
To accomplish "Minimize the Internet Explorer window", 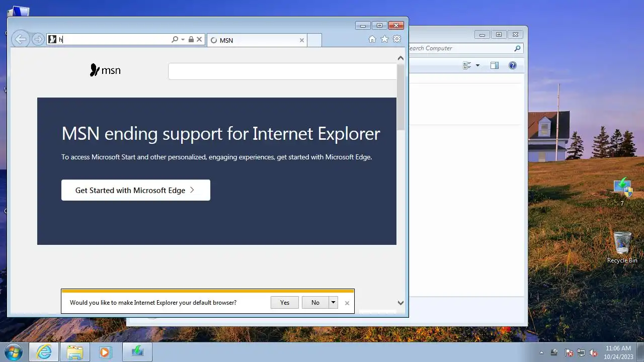I will 363,25.
